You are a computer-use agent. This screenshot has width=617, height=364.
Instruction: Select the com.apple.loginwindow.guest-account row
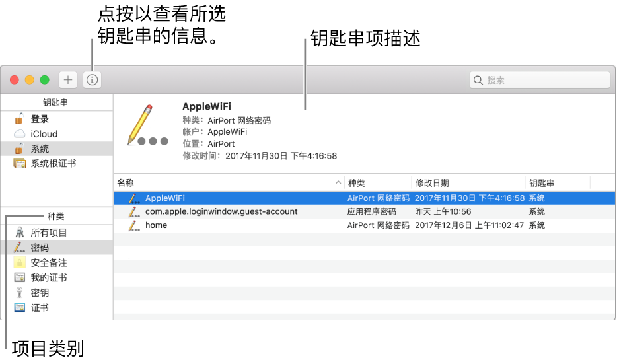(365, 211)
